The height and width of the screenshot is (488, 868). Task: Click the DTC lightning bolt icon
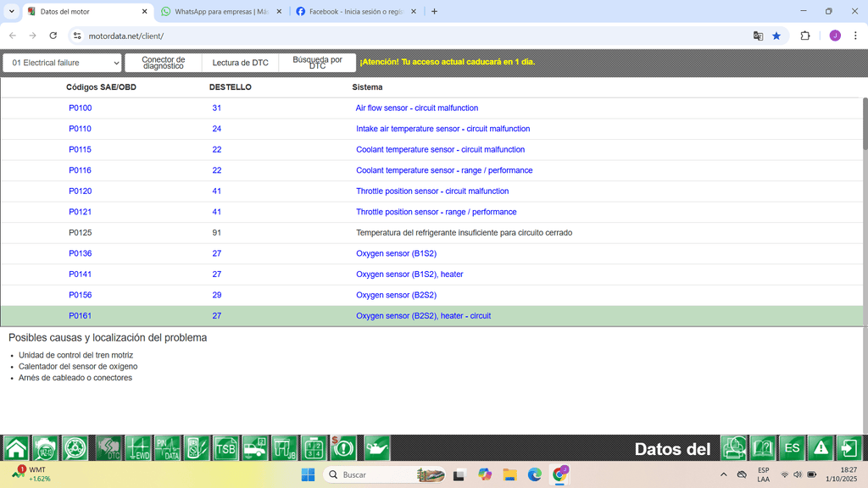pyautogui.click(x=107, y=448)
